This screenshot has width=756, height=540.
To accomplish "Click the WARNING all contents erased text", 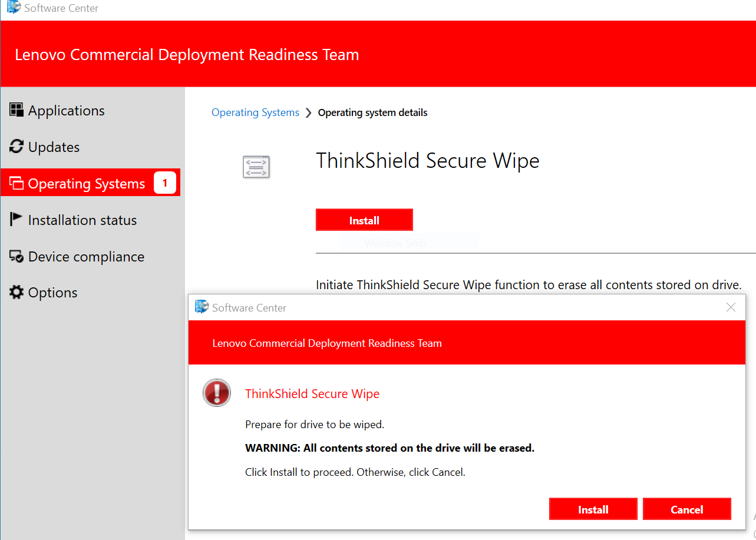I will coord(389,448).
